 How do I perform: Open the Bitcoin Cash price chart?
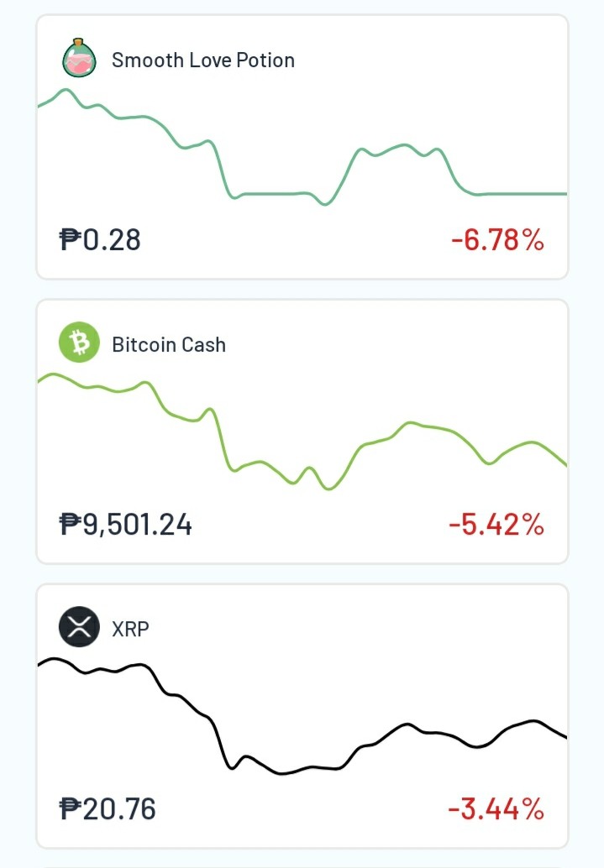(302, 431)
